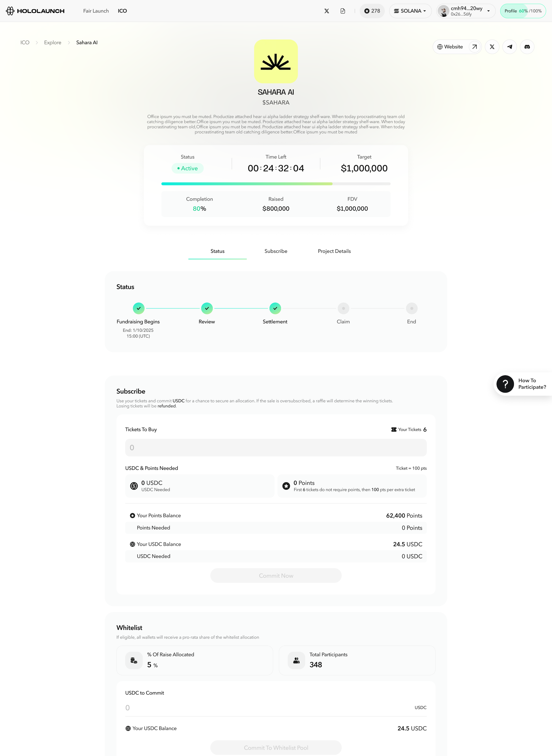Click the Ticket = 100 pts label
552x756 pixels.
[x=411, y=468]
